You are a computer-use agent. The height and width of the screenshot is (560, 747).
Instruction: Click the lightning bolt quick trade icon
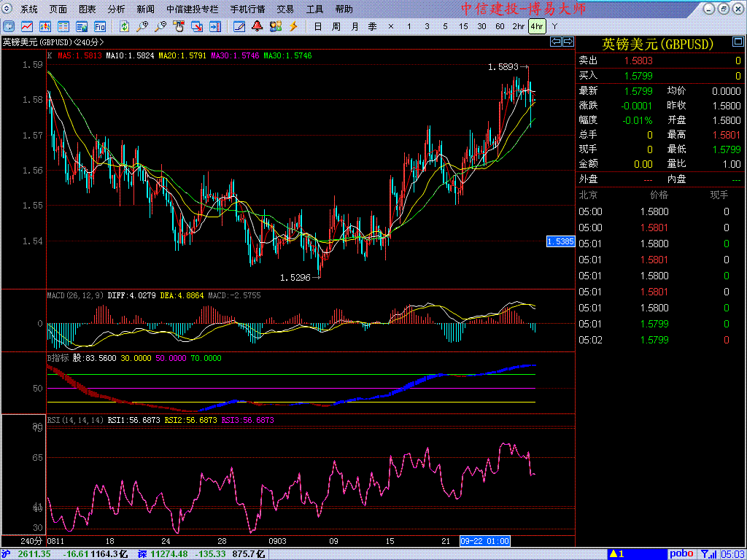294,26
